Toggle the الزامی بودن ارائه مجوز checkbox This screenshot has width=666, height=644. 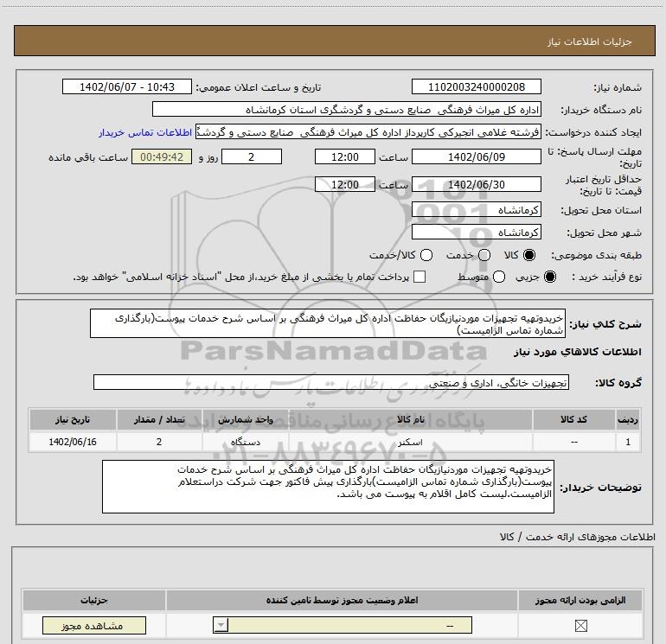(580, 625)
